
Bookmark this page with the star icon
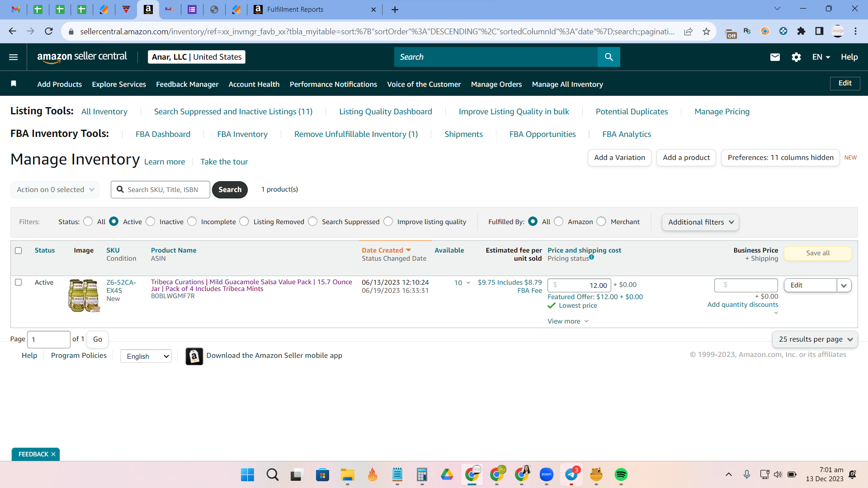pos(707,31)
